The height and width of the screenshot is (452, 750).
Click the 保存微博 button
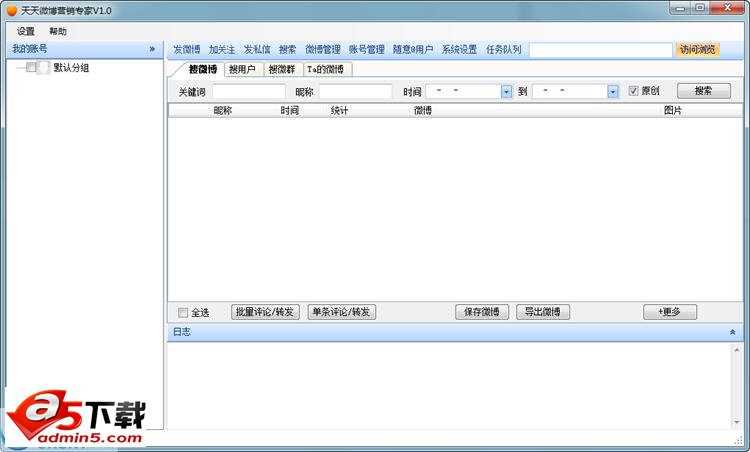click(482, 312)
